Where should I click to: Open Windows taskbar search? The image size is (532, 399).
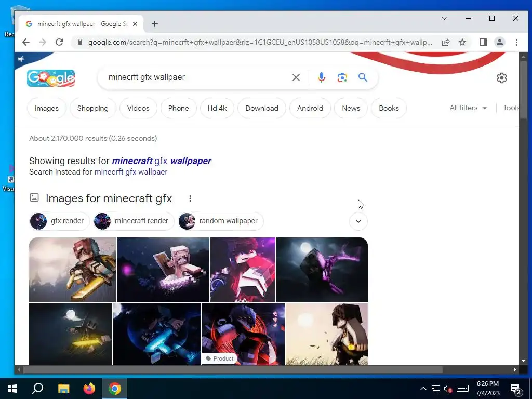(37, 389)
